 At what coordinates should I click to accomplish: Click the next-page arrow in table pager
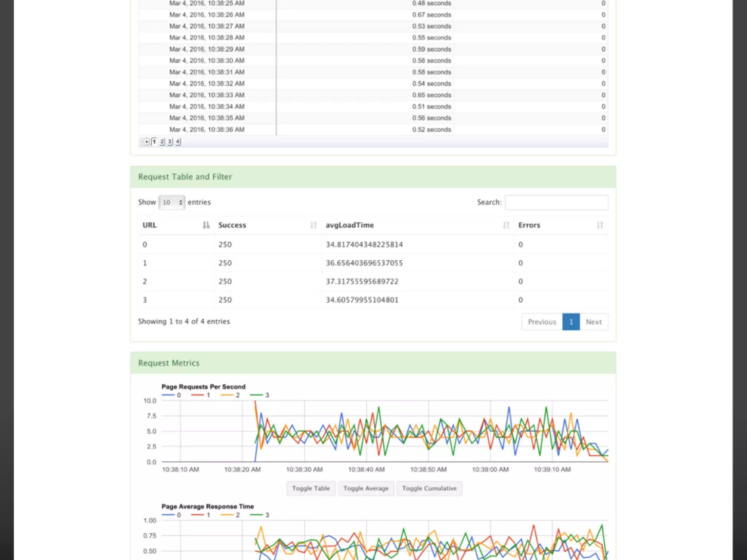(x=147, y=142)
